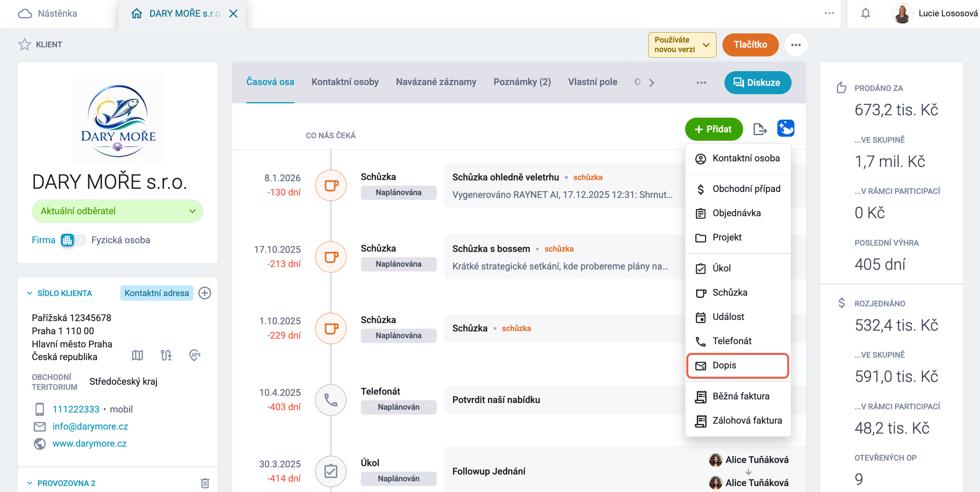
Task: Open www.darymore.cz website link
Action: click(89, 444)
